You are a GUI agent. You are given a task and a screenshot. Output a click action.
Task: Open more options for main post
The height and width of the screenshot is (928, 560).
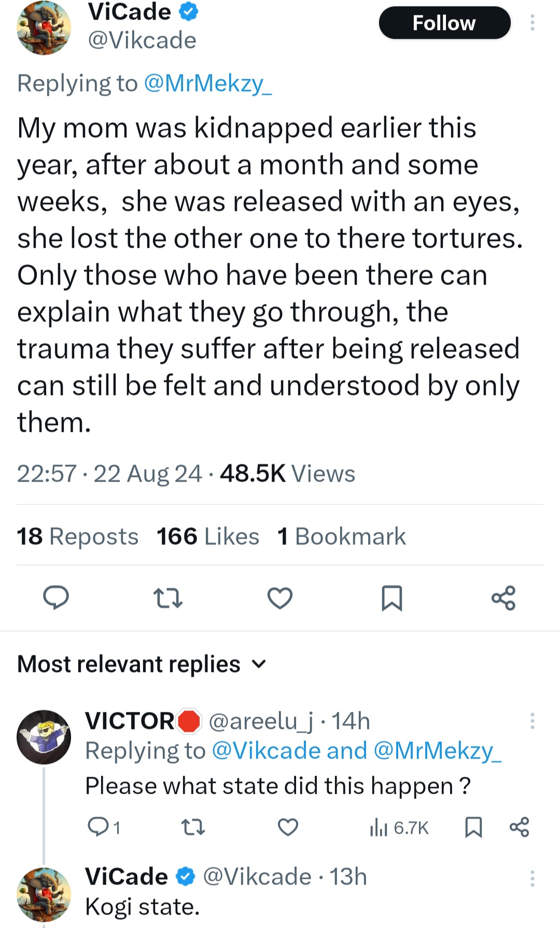tap(532, 23)
